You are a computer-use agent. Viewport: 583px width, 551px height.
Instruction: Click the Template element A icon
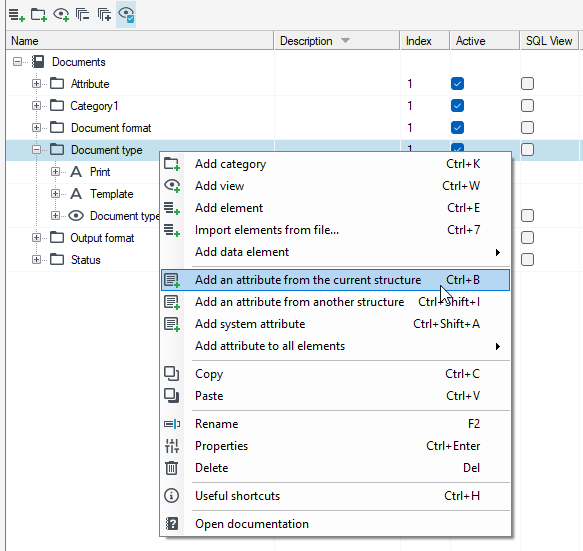[x=76, y=194]
